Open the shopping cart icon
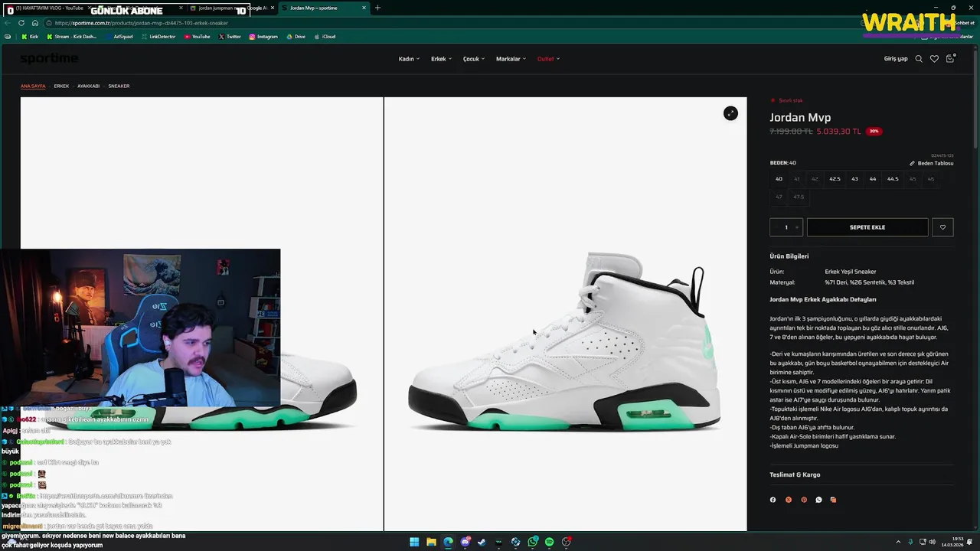The width and height of the screenshot is (980, 551). click(x=950, y=59)
